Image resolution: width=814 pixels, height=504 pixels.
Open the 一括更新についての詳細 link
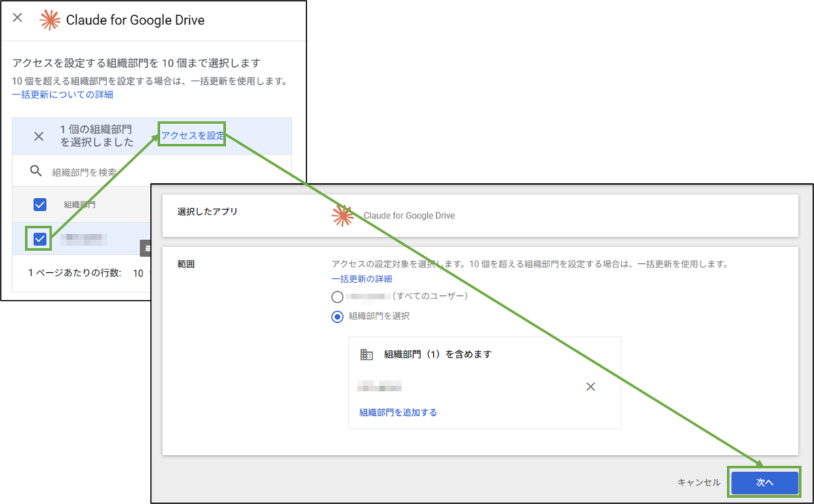(62, 95)
